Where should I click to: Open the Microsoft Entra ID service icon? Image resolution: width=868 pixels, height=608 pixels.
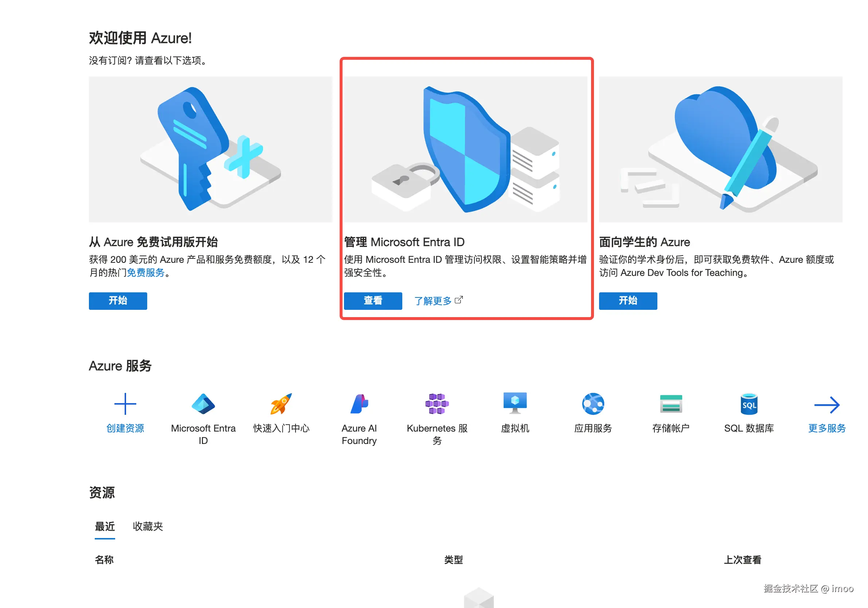(x=203, y=404)
